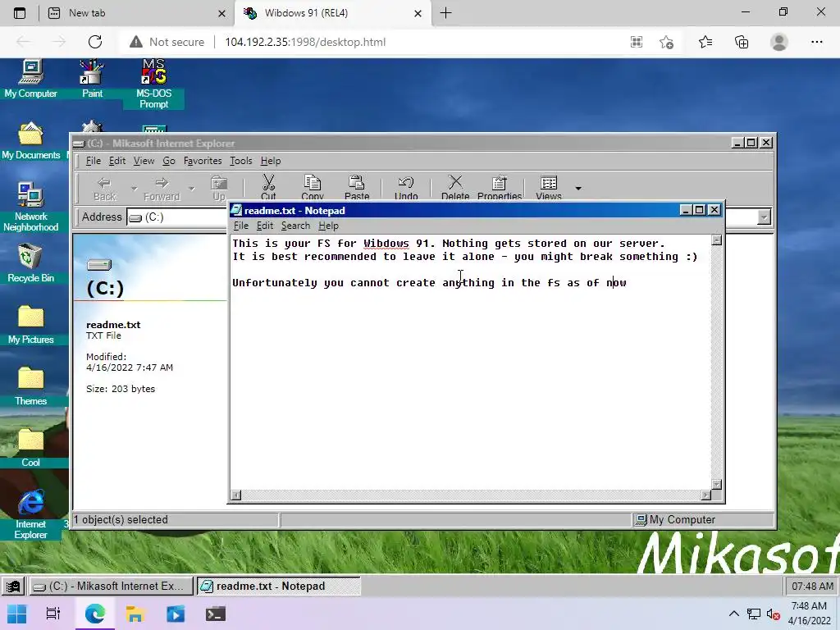The width and height of the screenshot is (840, 630).
Task: Open Themes folder on desktop
Action: [30, 386]
